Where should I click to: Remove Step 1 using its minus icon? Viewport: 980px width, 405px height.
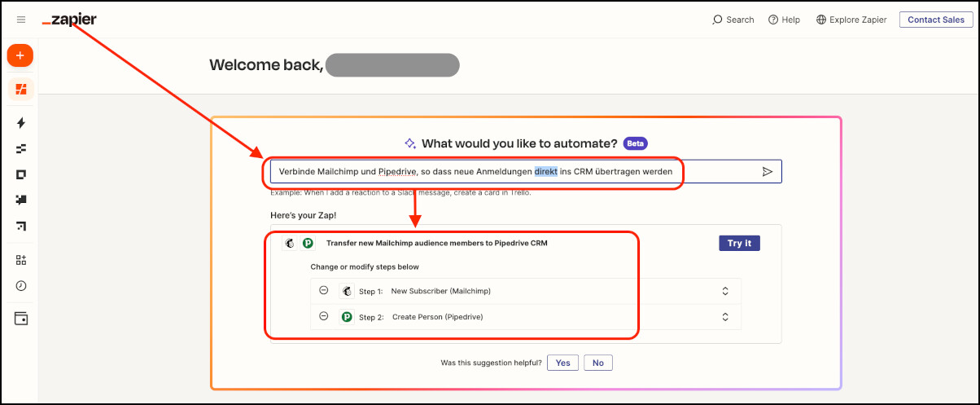point(323,290)
